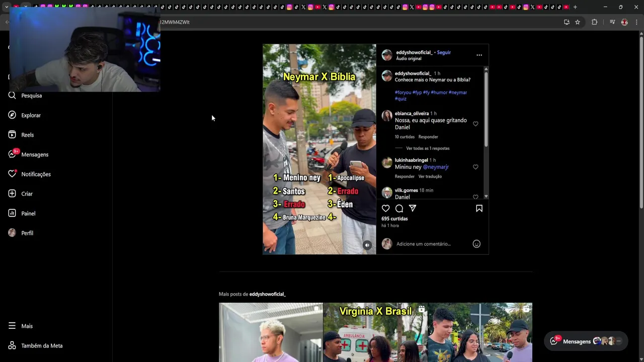Bookmark page with browser star icon

click(x=578, y=22)
